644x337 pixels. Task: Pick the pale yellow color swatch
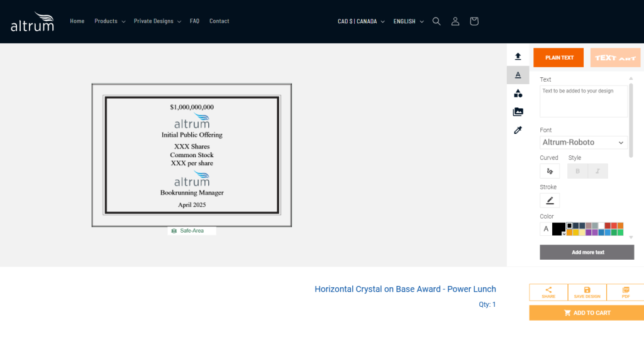point(582,233)
